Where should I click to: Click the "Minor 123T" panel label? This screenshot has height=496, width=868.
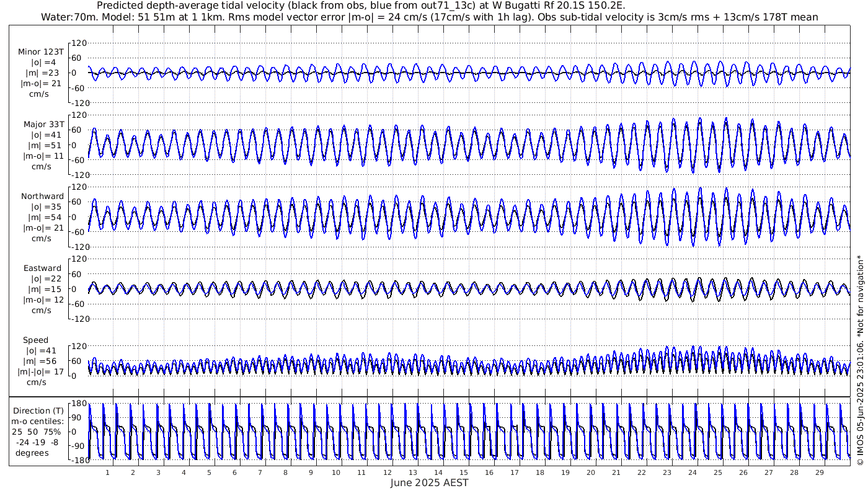(42, 51)
